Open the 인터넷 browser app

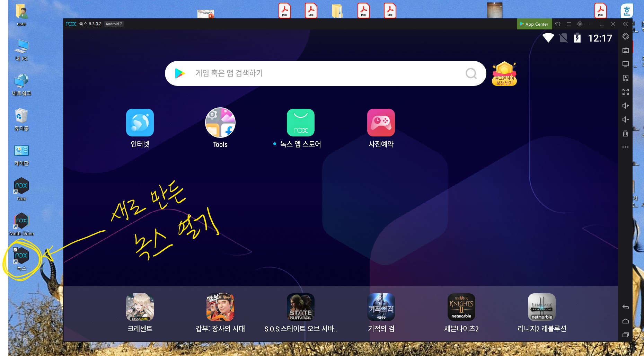(x=140, y=123)
